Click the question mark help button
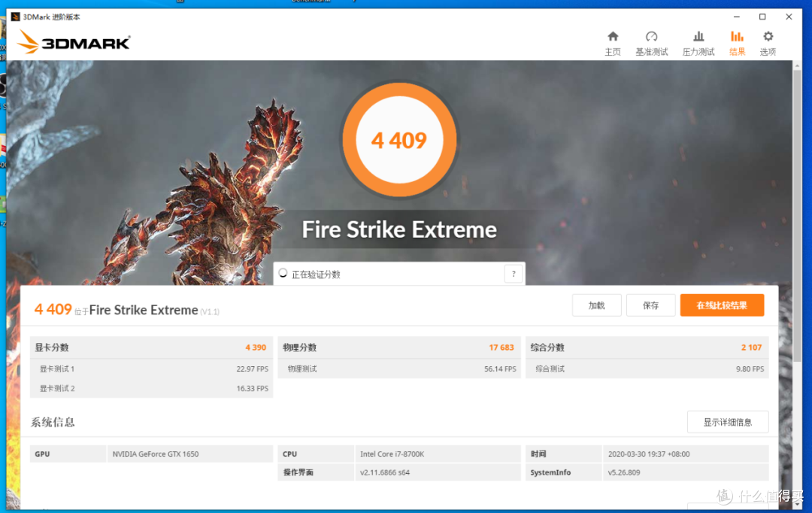The height and width of the screenshot is (513, 812). [514, 274]
